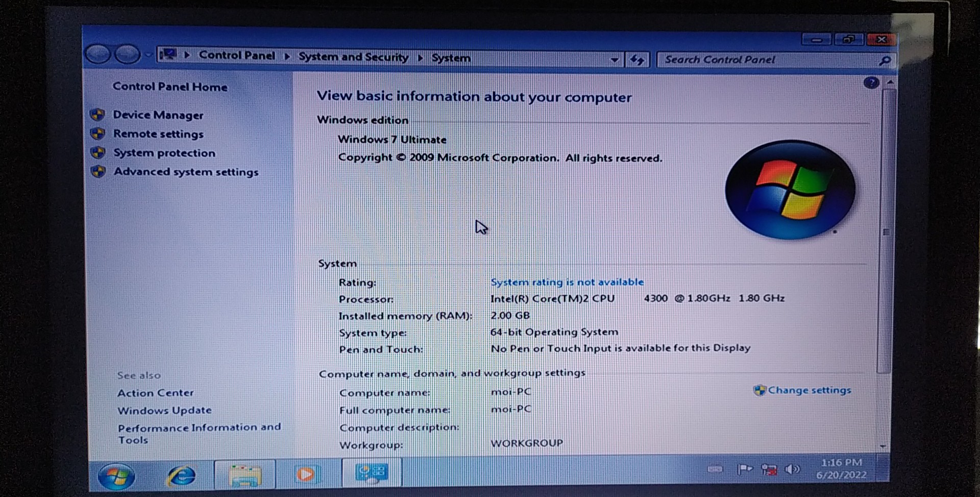Open Windows Media Player from taskbar
This screenshot has width=980, height=497.
[x=306, y=475]
